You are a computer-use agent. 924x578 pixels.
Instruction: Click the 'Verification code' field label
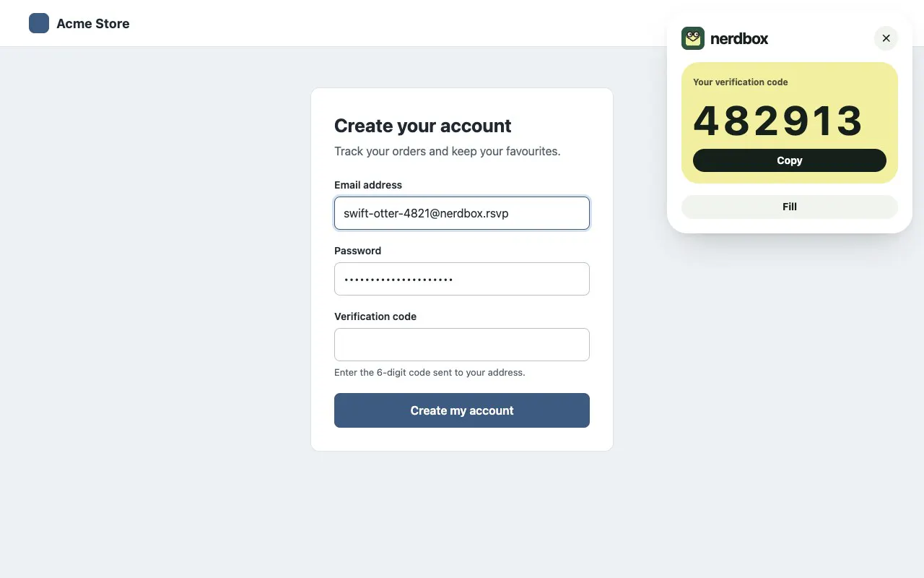pyautogui.click(x=375, y=316)
